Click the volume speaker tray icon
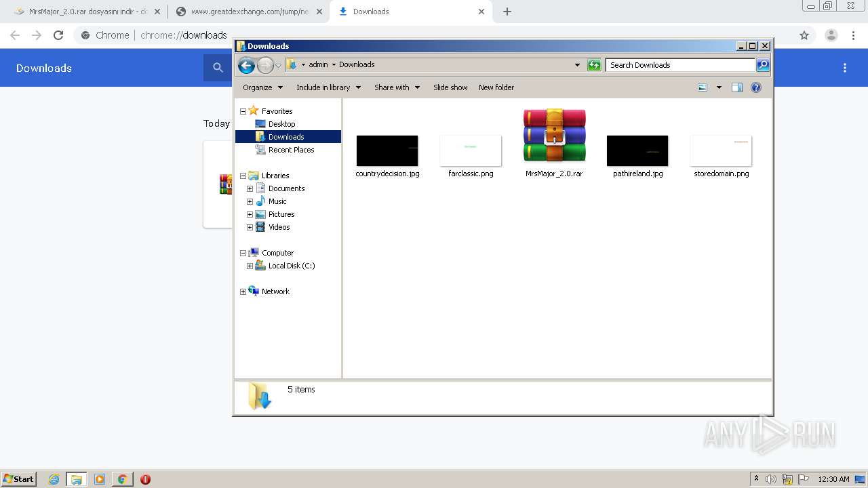This screenshot has height=488, width=868. 771,479
